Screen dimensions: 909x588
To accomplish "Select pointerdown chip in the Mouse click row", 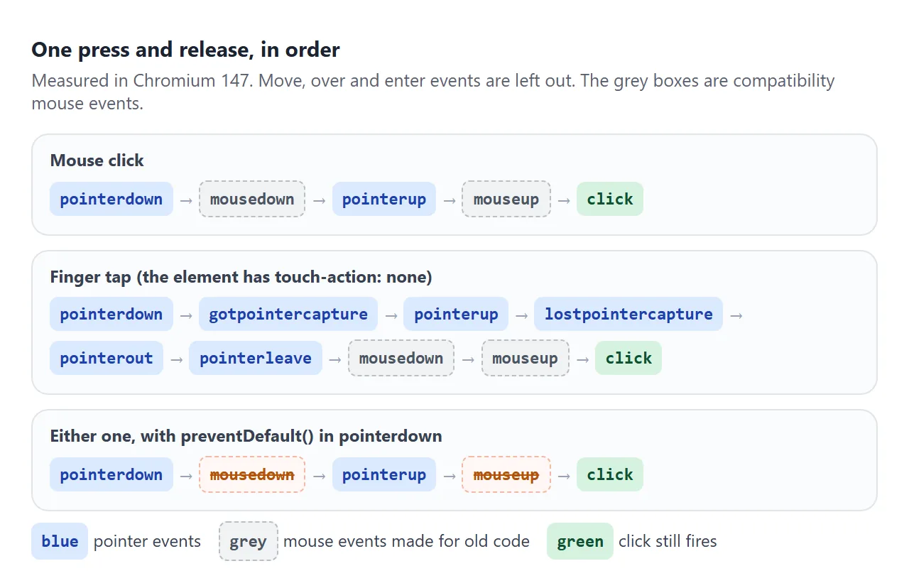I will point(111,199).
